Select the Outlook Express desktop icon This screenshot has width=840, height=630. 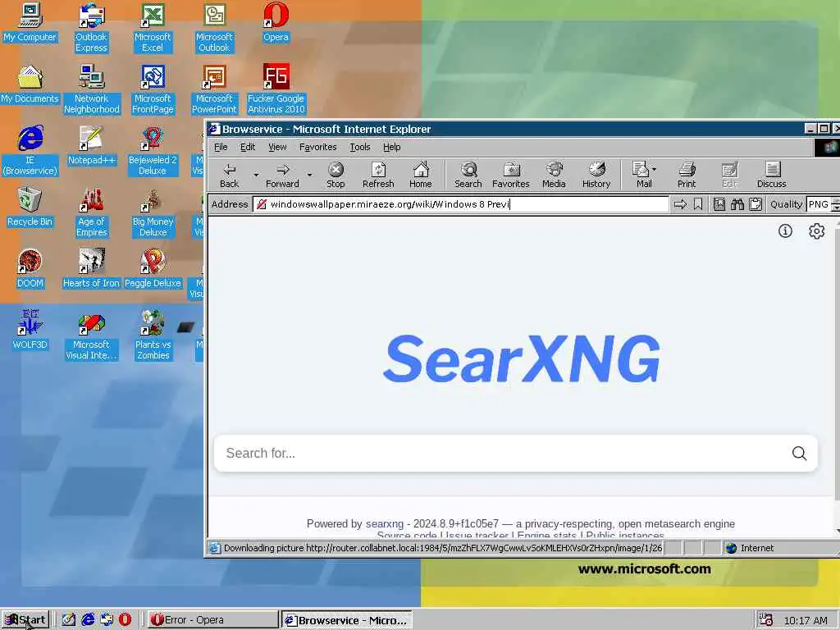(91, 27)
